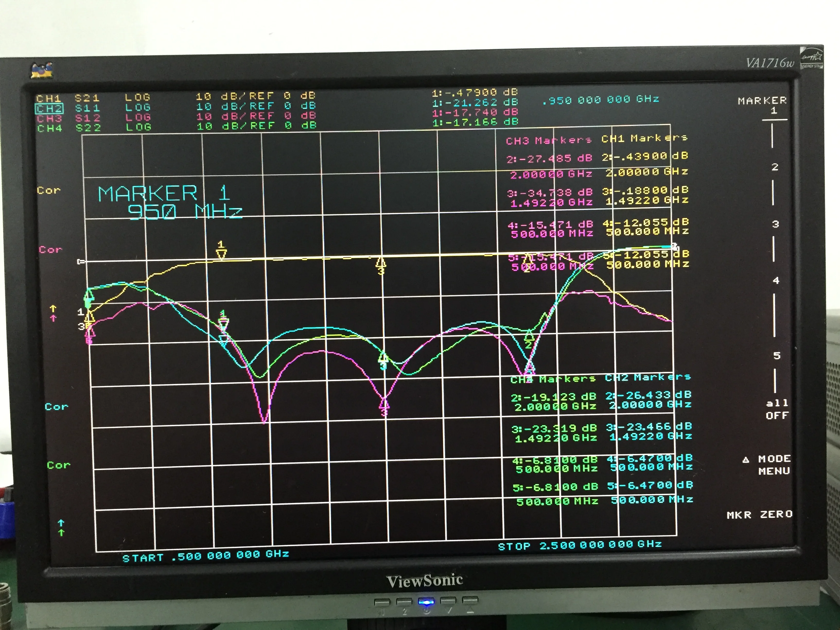The width and height of the screenshot is (840, 630).
Task: Click the ViewSonic birds logo on bezel
Action: pos(42,70)
